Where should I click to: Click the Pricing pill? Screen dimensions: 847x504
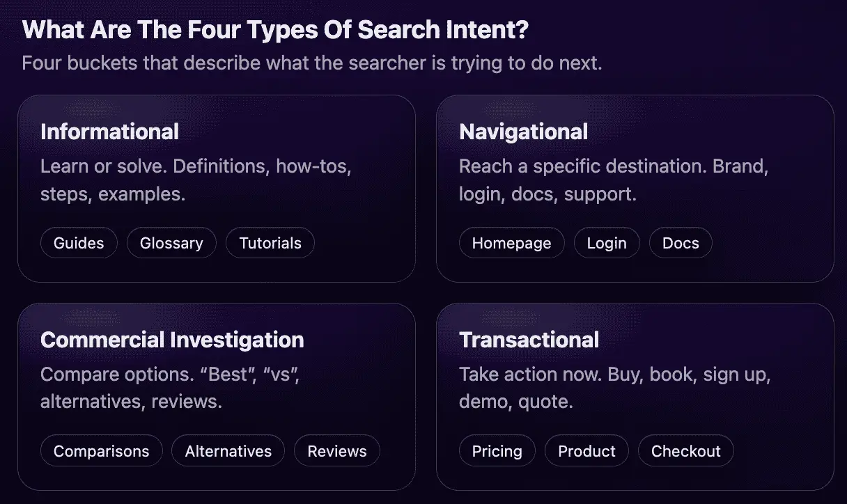(497, 451)
